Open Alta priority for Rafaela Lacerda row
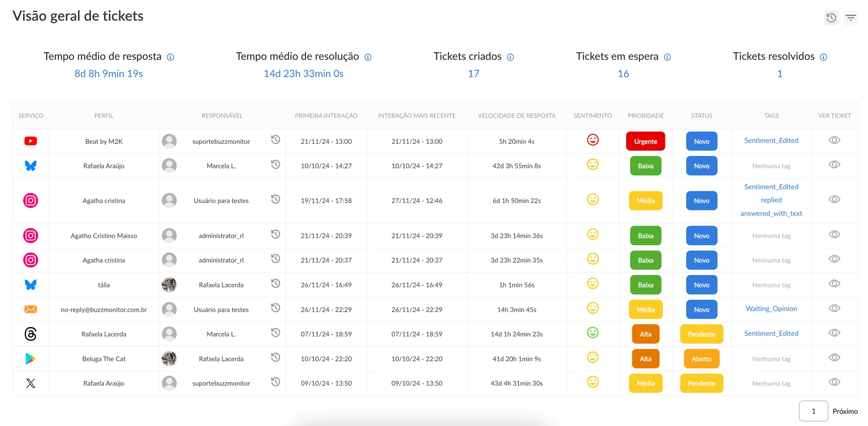868x426 pixels. pyautogui.click(x=645, y=334)
